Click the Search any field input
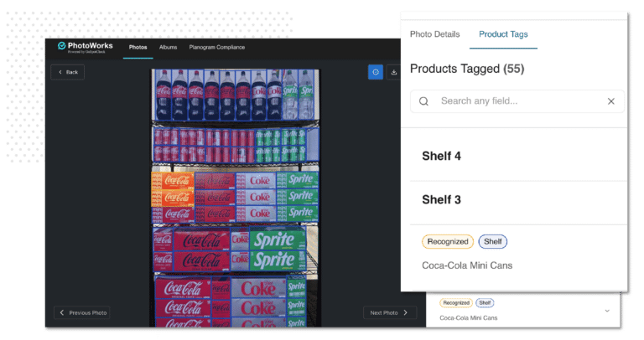The image size is (644, 340). pyautogui.click(x=517, y=101)
